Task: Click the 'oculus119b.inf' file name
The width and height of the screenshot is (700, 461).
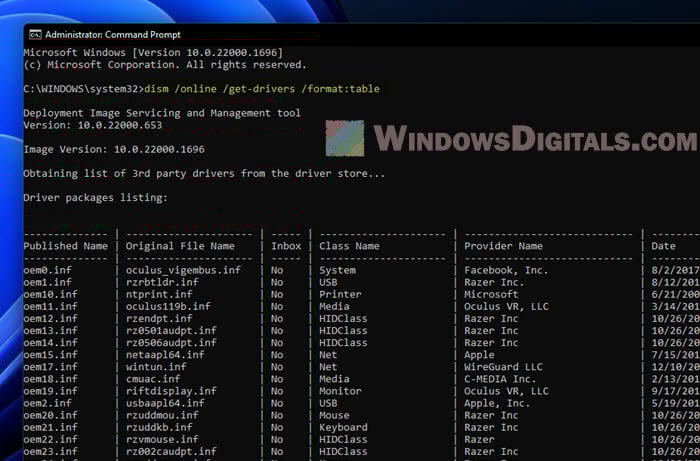Action: [168, 306]
